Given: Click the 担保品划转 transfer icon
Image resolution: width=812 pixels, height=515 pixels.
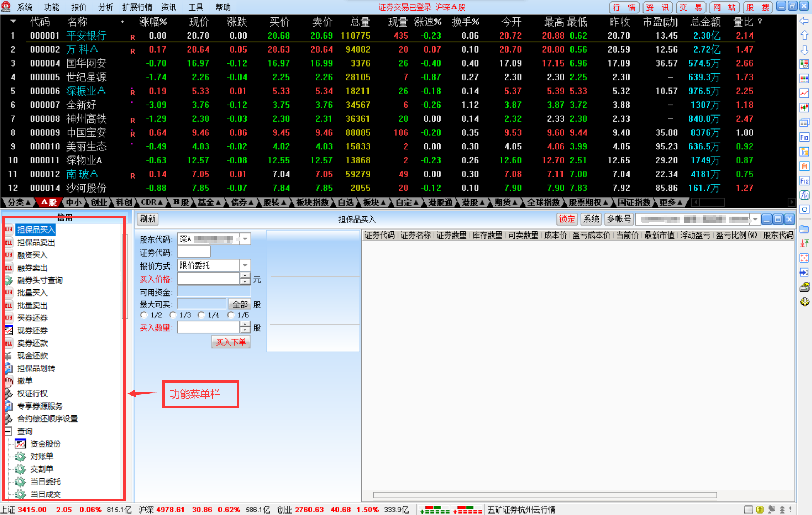Looking at the screenshot, I should pyautogui.click(x=9, y=368).
